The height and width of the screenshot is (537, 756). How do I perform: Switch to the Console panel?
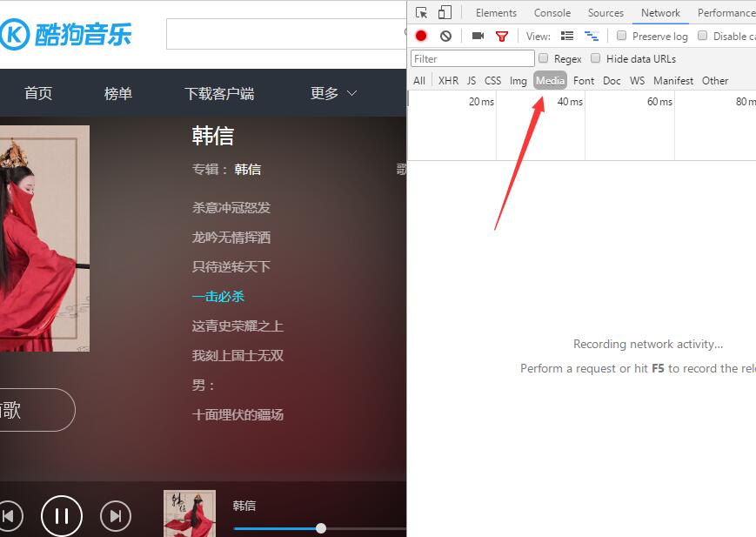(x=552, y=12)
